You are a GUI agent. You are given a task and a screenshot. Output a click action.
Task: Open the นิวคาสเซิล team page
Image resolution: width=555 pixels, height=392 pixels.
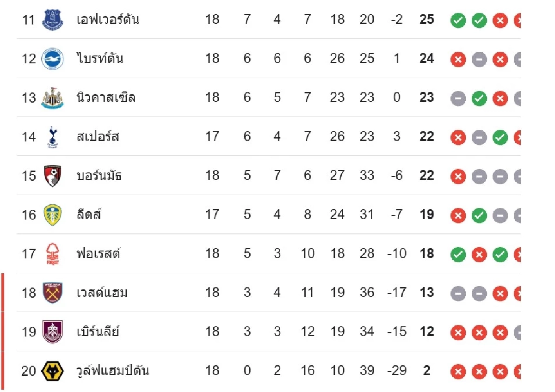(106, 98)
